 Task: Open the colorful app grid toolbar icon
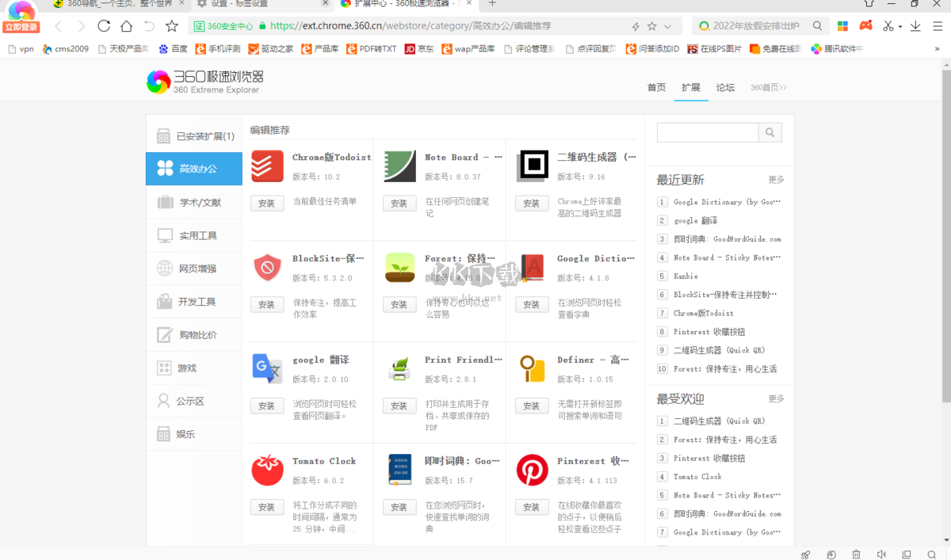click(843, 26)
